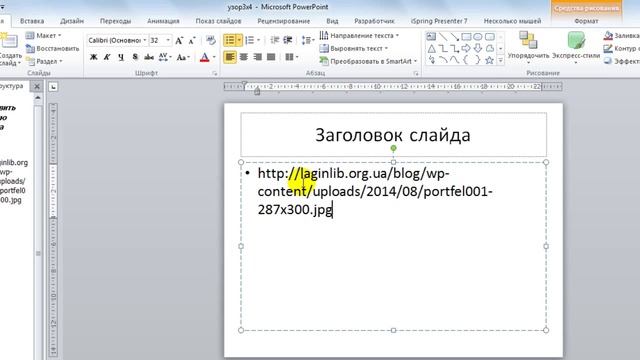Open change case Aa dropdown
Screen dimensions: 640x360
click(183, 57)
